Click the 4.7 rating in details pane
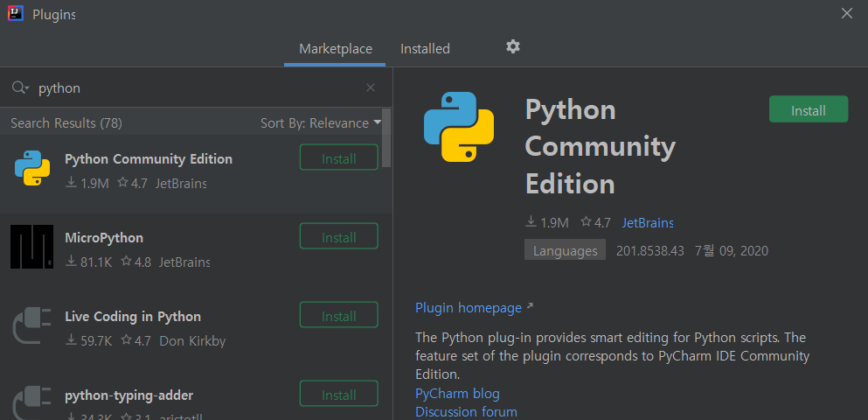This screenshot has height=420, width=868. click(595, 223)
